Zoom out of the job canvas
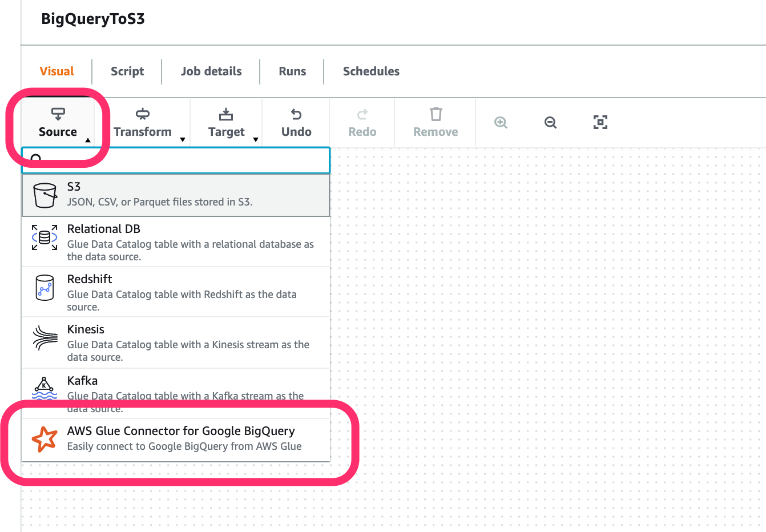The image size is (766, 532). (550, 122)
